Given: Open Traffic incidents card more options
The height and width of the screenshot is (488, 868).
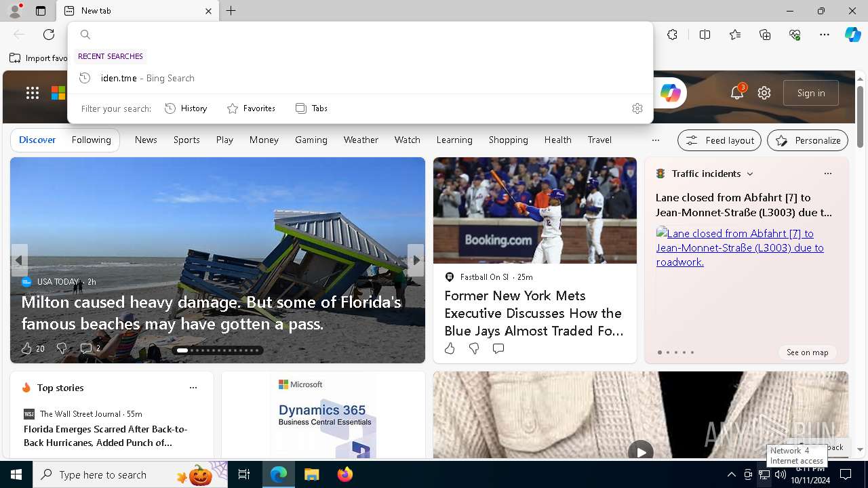Looking at the screenshot, I should click(827, 174).
